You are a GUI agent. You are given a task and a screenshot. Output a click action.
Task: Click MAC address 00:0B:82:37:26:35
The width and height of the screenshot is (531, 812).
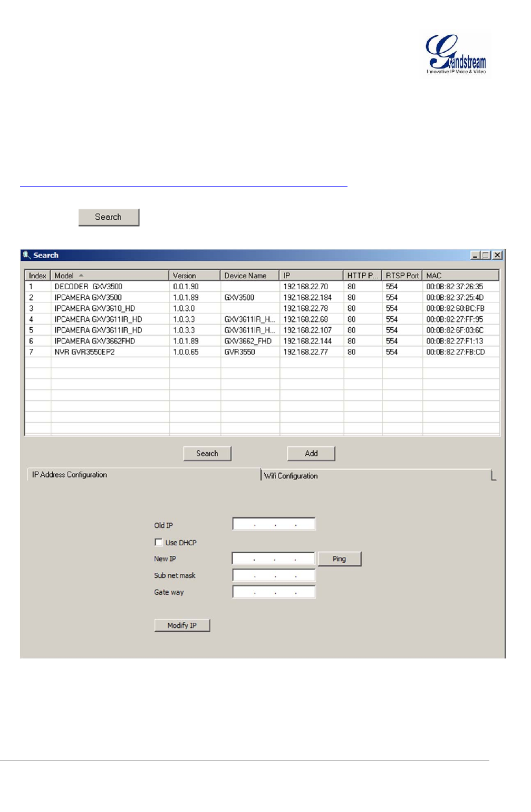(x=455, y=287)
